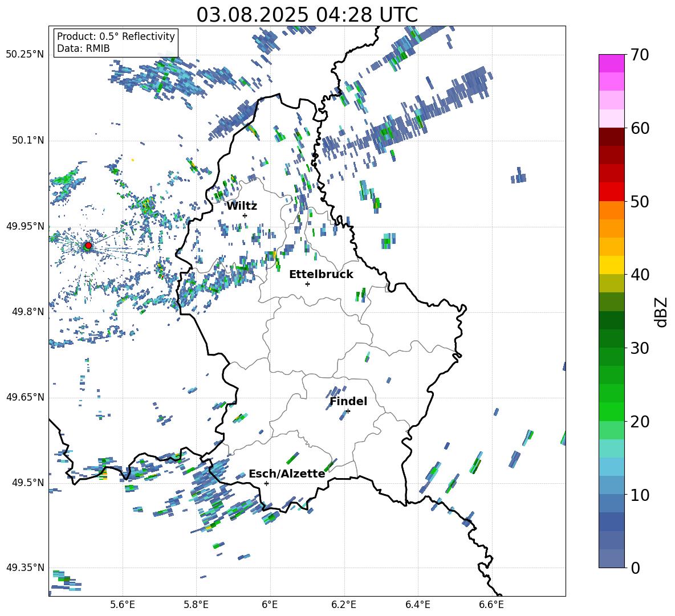Click the orange colorbar segment below 50
The height and width of the screenshot is (616, 675).
click(x=611, y=210)
